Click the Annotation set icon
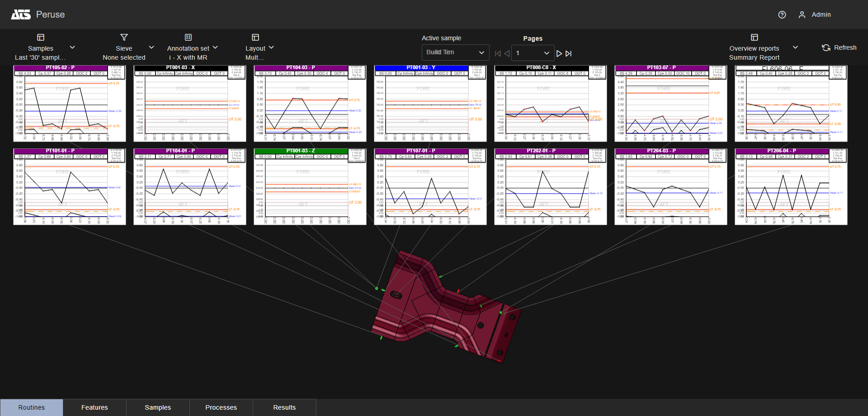The image size is (868, 416). (x=188, y=38)
